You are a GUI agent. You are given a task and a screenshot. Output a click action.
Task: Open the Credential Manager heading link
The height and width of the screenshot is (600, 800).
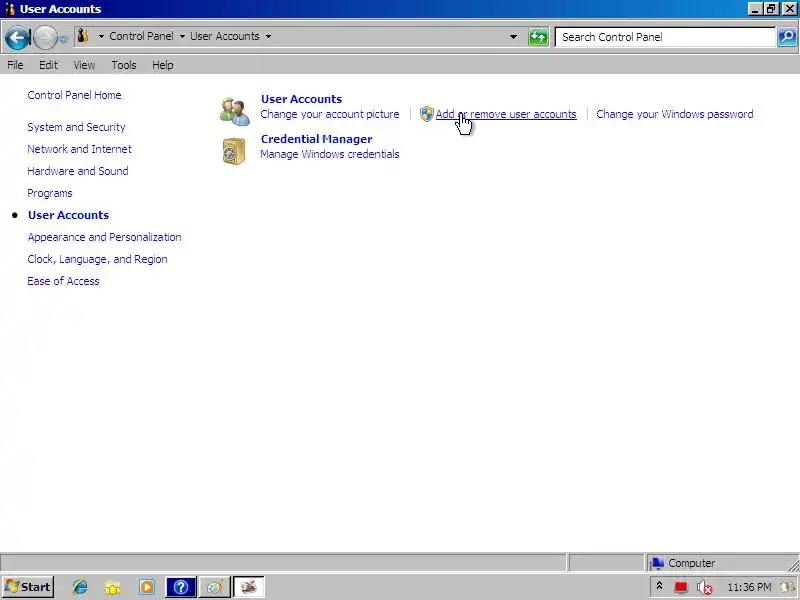click(317, 139)
